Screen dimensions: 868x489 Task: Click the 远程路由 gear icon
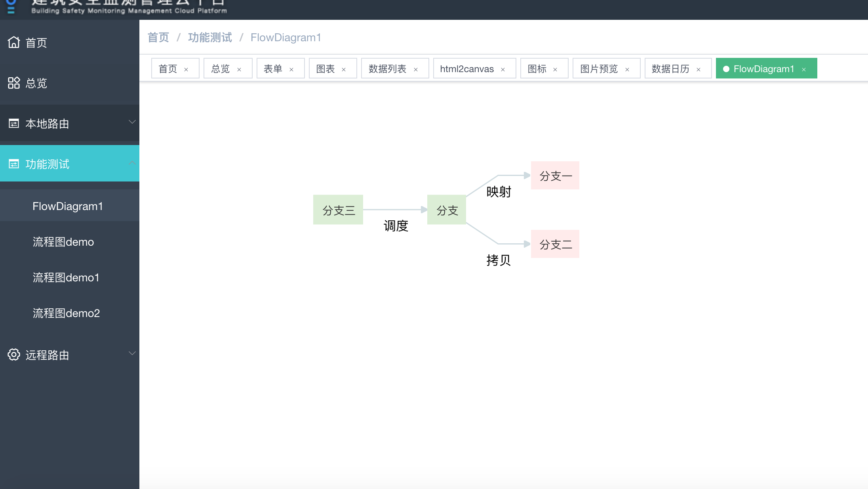(14, 355)
